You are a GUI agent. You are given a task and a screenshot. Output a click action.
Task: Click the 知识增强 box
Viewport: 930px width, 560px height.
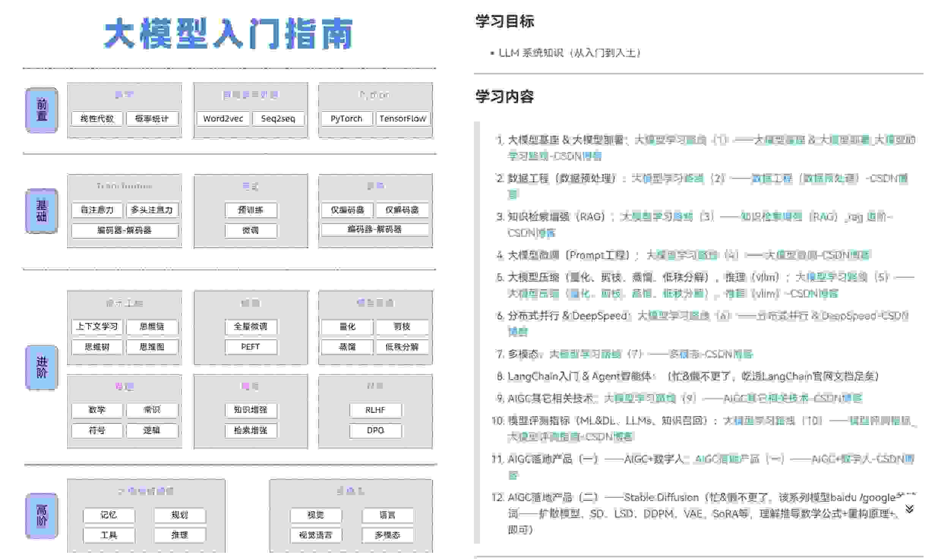pos(251,410)
